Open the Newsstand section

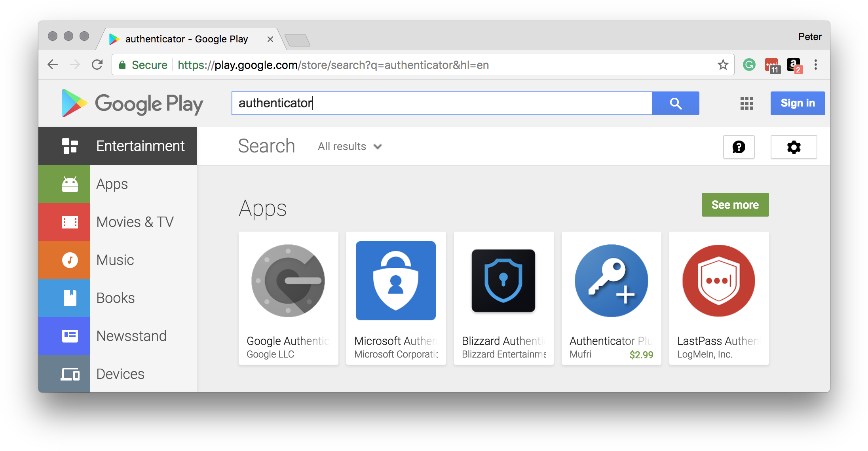tap(131, 336)
